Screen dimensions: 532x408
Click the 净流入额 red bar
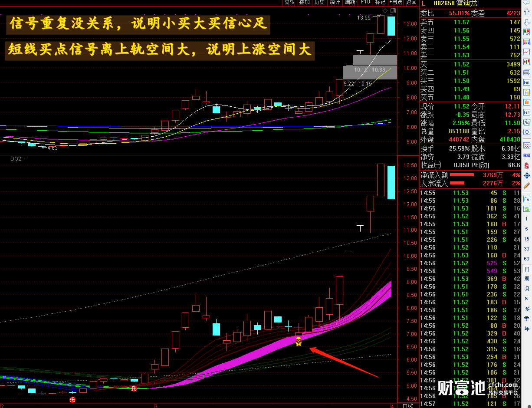click(x=462, y=175)
